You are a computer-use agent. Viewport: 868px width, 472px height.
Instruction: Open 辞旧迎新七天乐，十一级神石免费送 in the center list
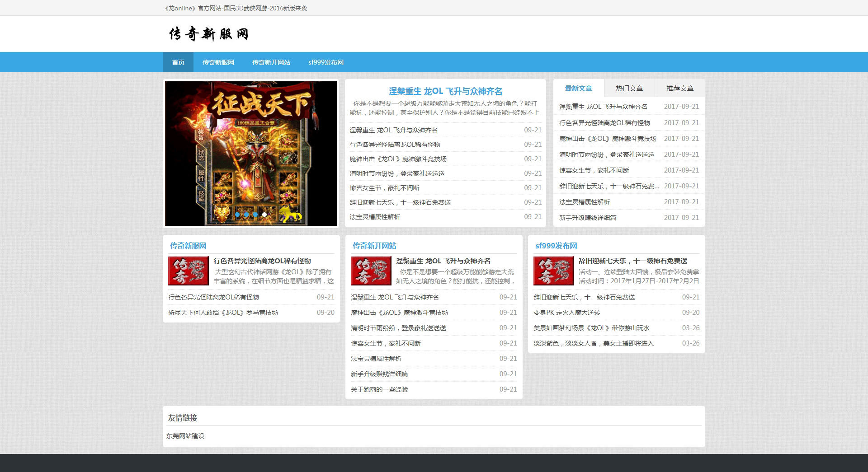(400, 202)
